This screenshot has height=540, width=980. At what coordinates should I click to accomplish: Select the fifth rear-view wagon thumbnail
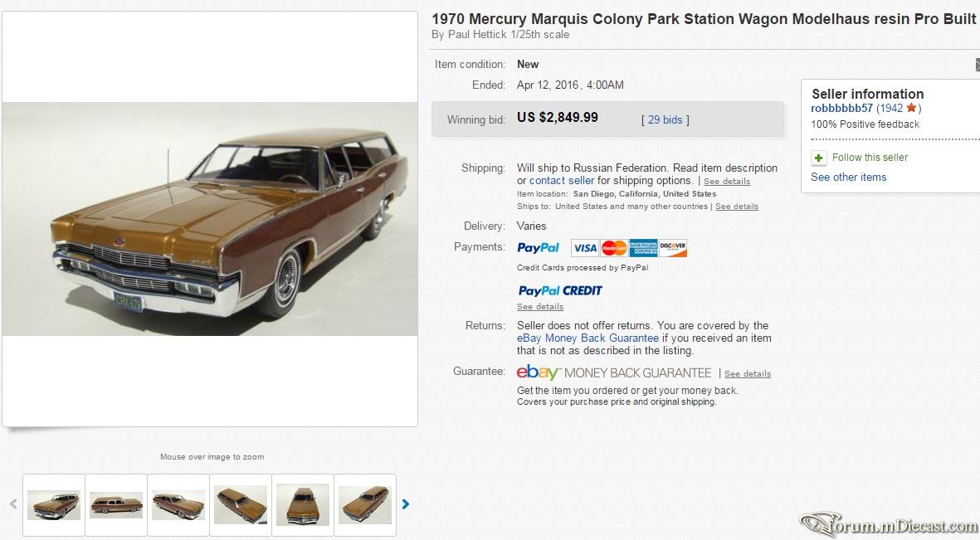(x=303, y=505)
